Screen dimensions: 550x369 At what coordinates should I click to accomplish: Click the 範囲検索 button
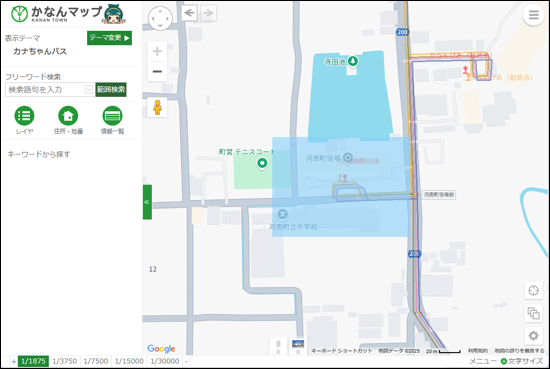111,89
